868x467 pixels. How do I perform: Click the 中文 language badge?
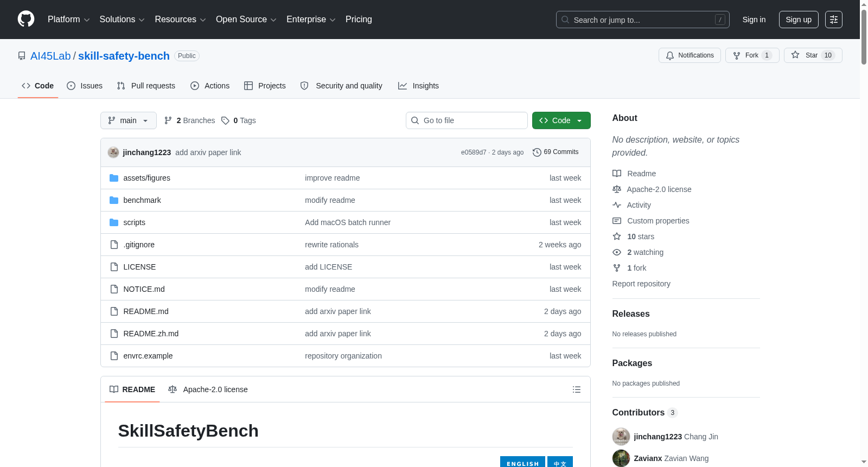click(x=560, y=463)
